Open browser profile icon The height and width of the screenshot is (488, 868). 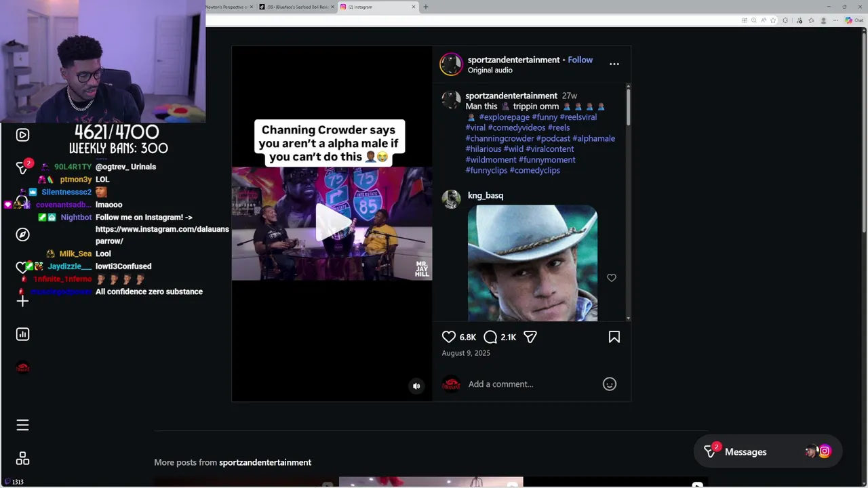coord(823,20)
